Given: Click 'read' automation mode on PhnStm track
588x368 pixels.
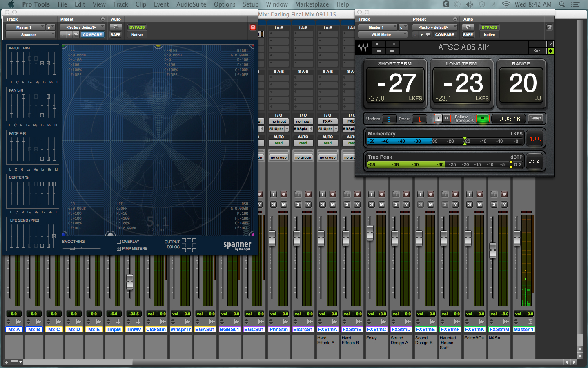Looking at the screenshot, I should click(279, 143).
